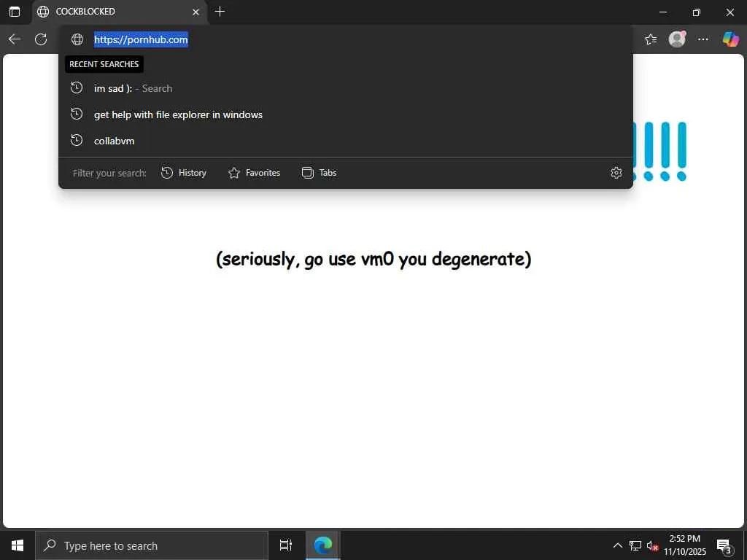Click the taskbar search box

(x=152, y=545)
